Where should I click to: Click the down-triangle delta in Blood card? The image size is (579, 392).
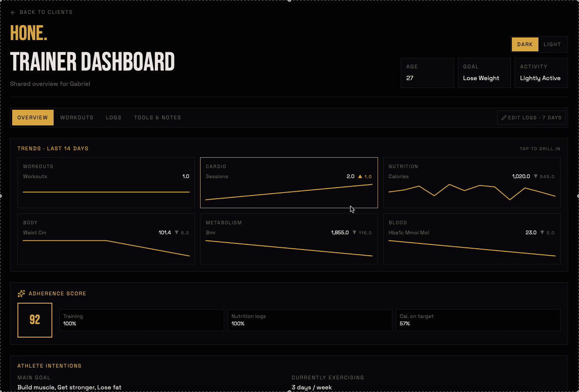(x=547, y=233)
